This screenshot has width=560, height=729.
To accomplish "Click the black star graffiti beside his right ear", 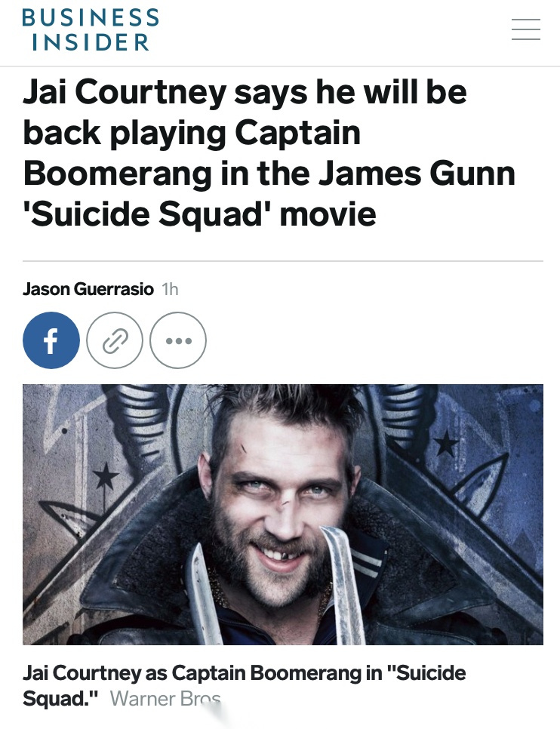I will point(106,476).
